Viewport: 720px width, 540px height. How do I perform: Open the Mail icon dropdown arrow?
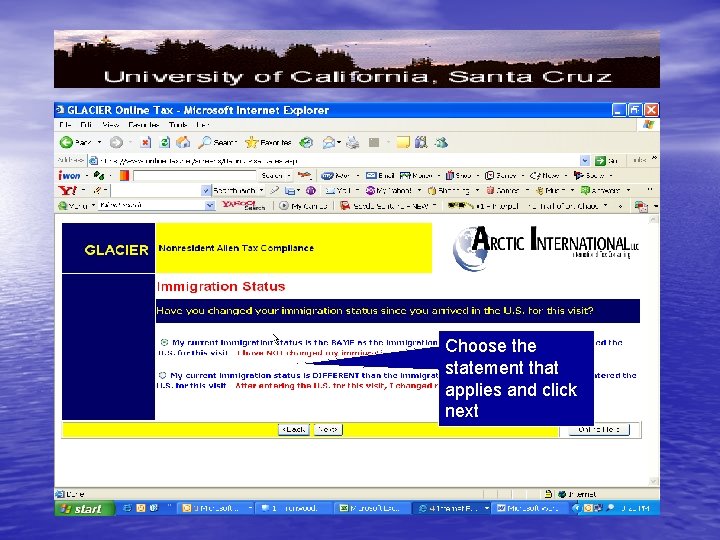click(x=339, y=143)
